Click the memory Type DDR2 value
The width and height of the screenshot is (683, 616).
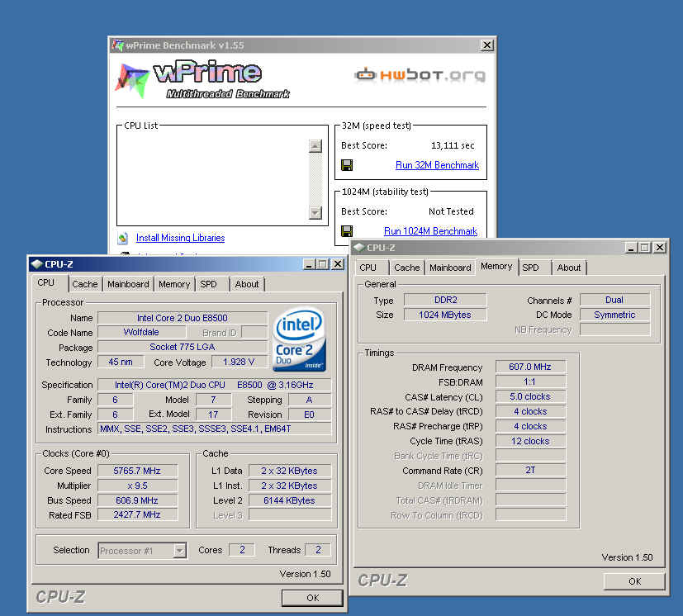click(445, 301)
